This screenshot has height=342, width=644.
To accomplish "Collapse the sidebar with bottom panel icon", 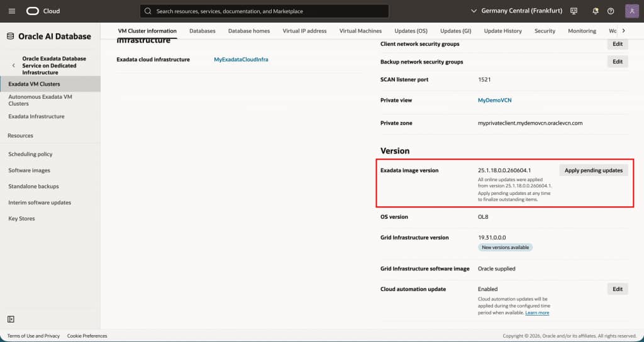I will [11, 319].
